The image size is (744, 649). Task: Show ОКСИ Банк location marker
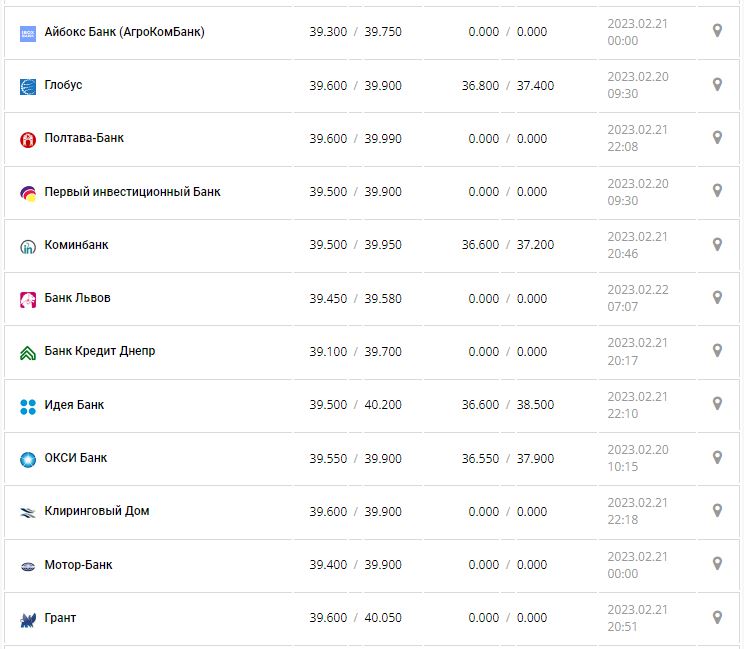click(717, 457)
